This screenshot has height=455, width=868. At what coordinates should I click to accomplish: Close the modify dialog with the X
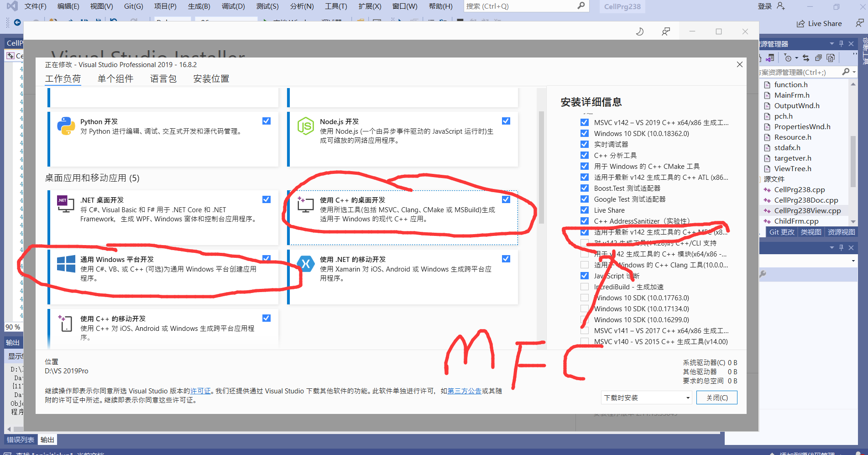tap(740, 64)
